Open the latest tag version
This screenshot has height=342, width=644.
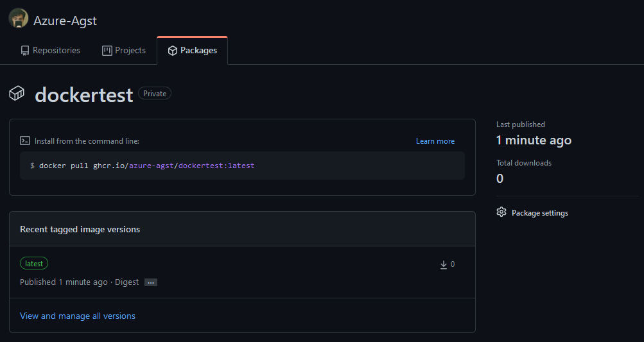click(x=34, y=264)
